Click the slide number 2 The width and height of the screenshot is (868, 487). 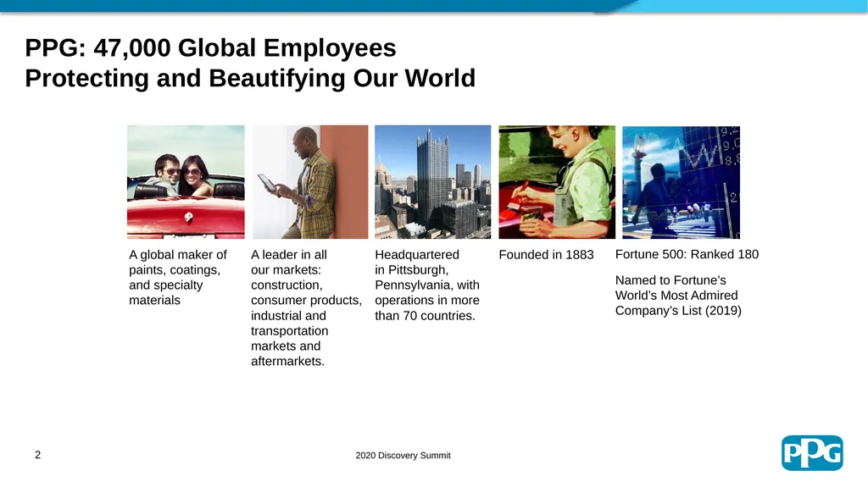tap(37, 455)
